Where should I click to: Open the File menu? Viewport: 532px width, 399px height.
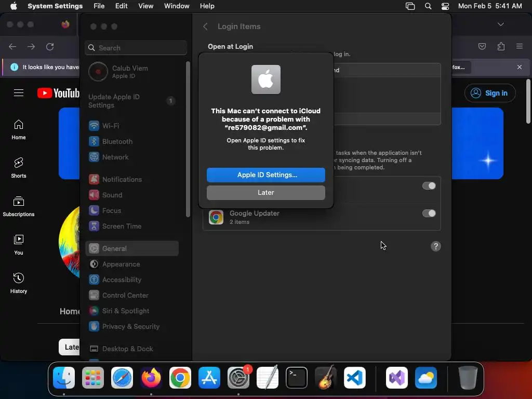(x=99, y=6)
